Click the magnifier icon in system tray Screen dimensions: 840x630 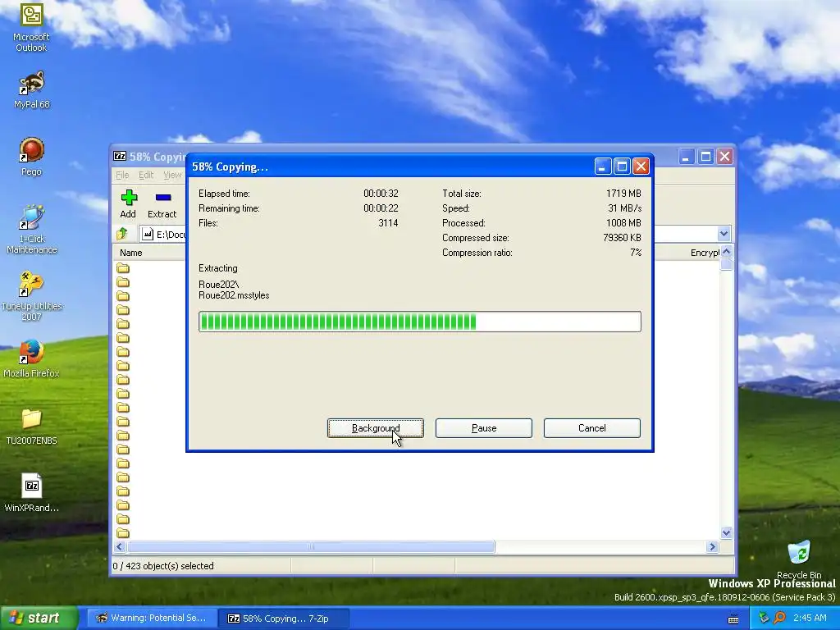779,618
